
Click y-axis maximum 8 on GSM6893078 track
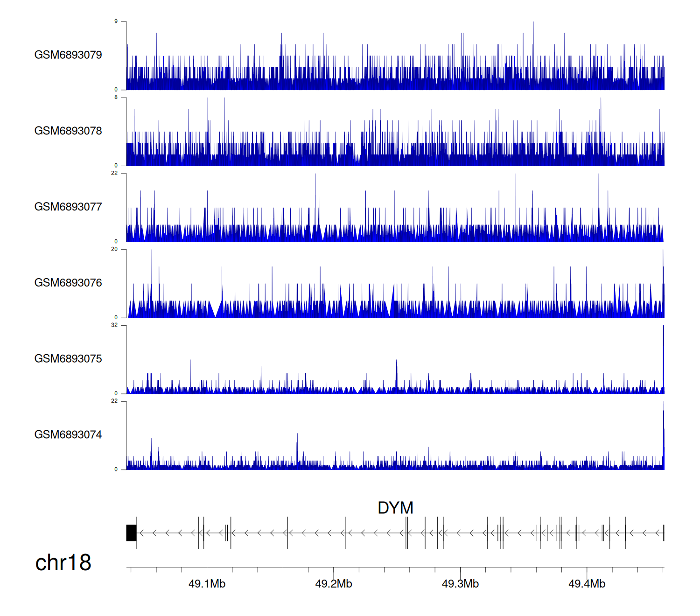point(116,98)
